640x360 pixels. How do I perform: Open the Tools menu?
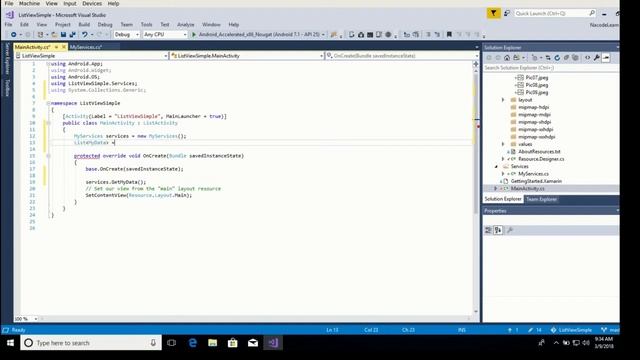(x=146, y=25)
